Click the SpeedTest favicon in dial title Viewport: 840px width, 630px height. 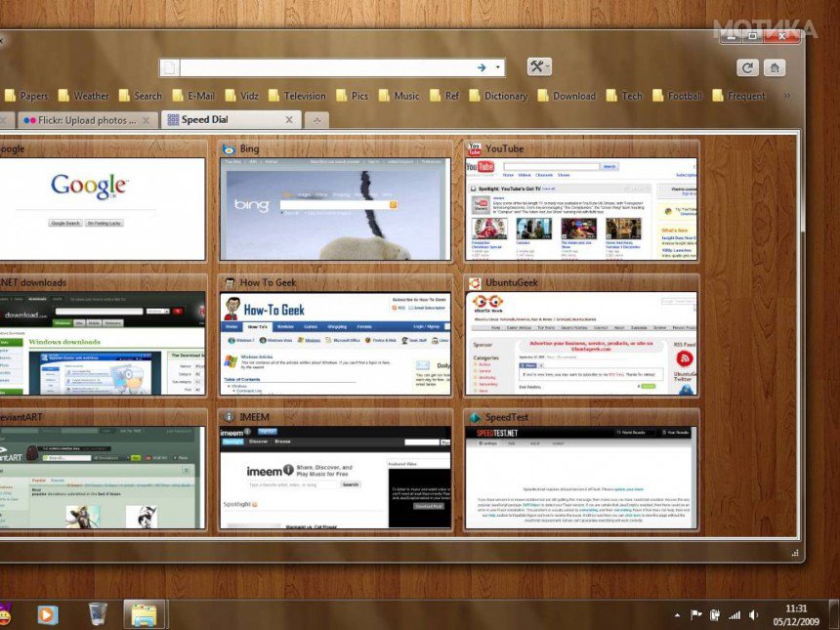(474, 417)
